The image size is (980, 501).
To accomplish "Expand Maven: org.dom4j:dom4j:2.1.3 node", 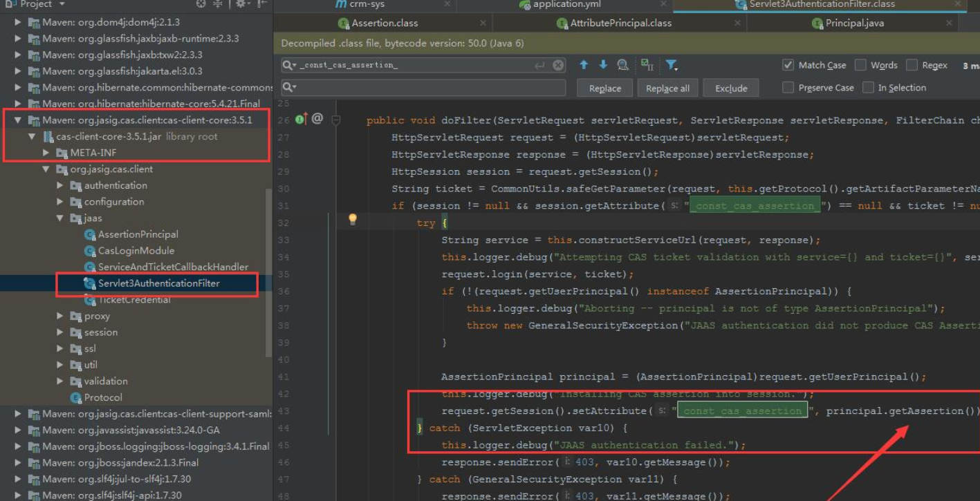I will 18,22.
